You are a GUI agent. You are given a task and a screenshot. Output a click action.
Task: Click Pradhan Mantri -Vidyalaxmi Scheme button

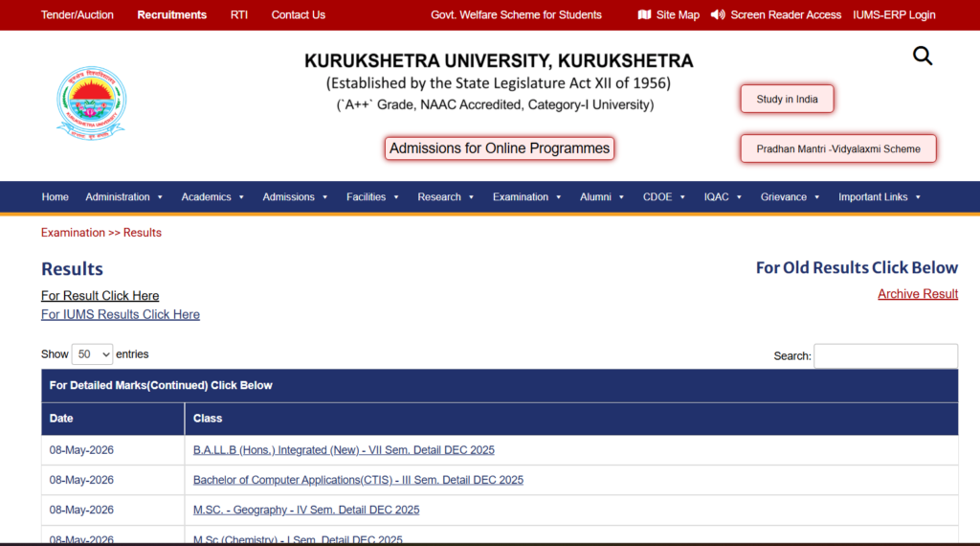pos(838,148)
